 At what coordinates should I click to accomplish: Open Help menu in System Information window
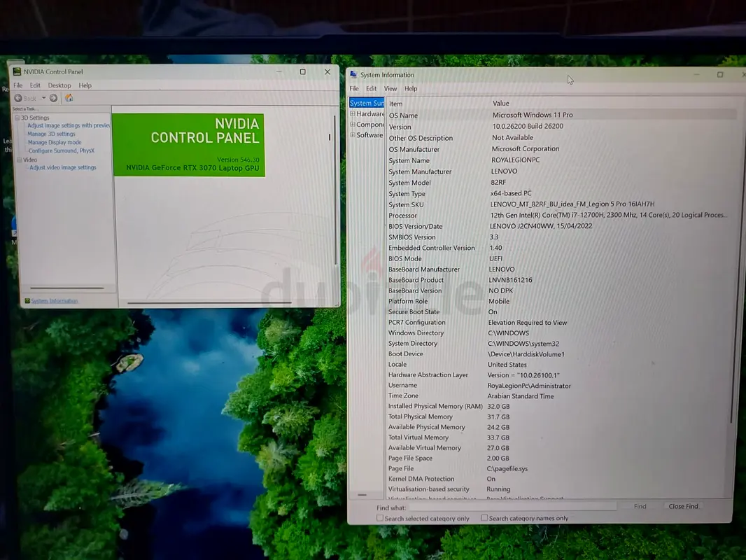click(411, 88)
